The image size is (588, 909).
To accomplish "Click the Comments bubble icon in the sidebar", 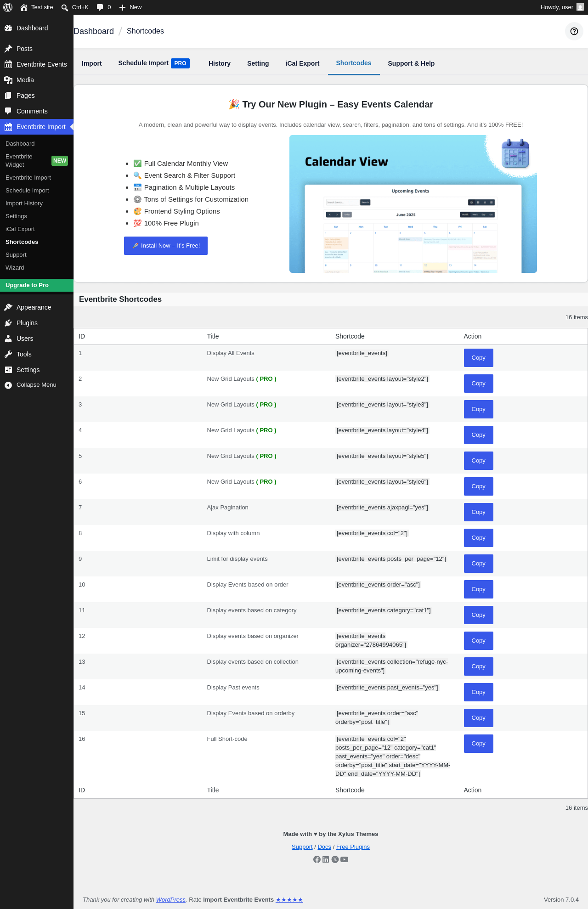I will (x=8, y=111).
